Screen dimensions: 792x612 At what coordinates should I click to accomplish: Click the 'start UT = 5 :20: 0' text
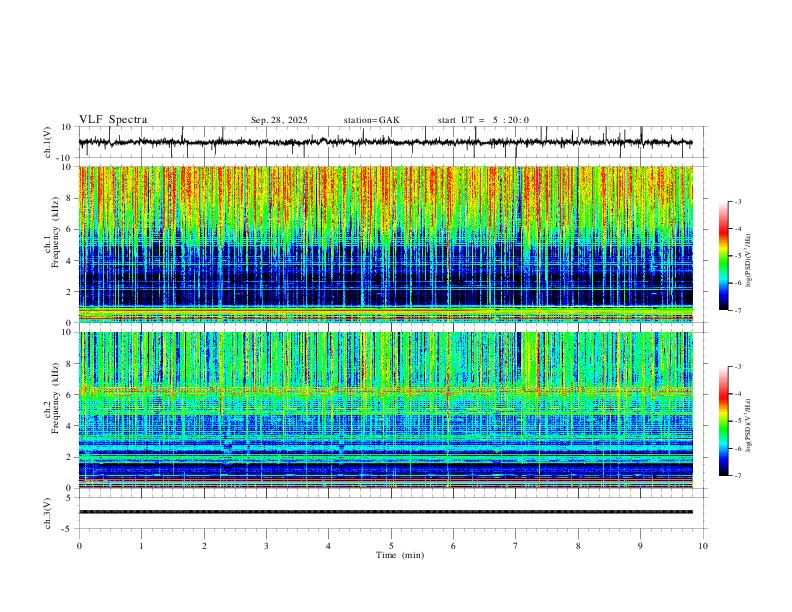(x=483, y=120)
